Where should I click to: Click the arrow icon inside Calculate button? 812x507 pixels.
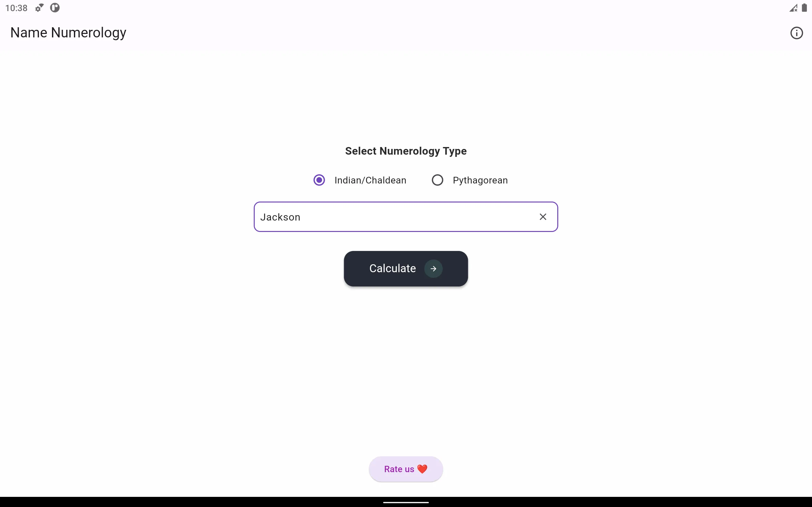[x=433, y=268]
